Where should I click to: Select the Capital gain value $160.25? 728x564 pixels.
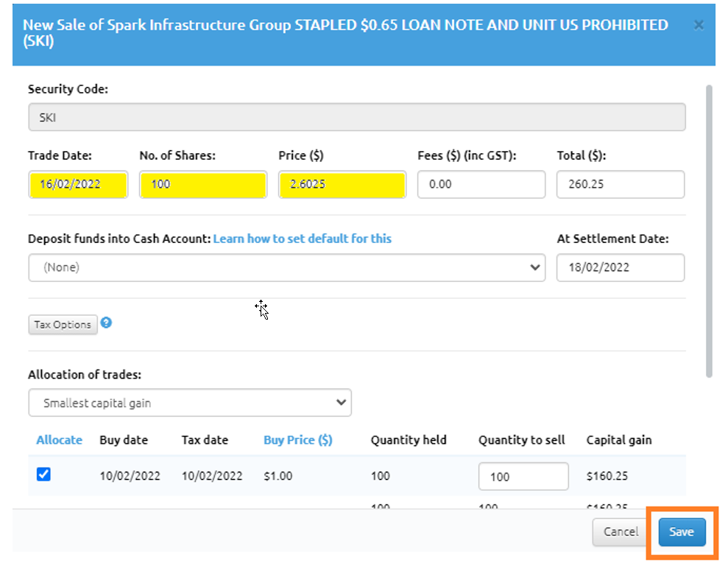point(607,476)
